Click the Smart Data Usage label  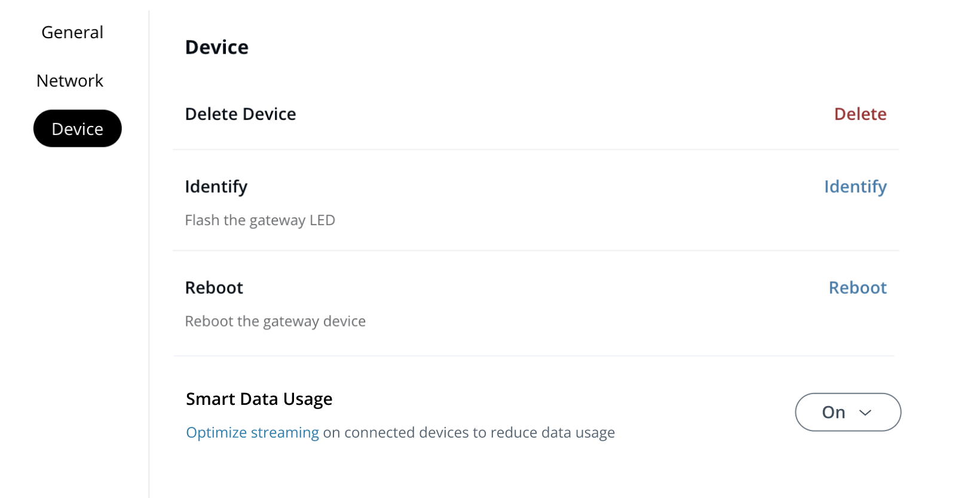[259, 399]
